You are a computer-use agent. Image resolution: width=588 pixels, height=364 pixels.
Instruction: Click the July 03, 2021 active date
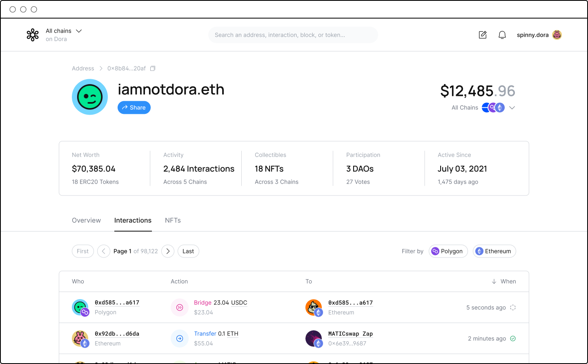462,169
